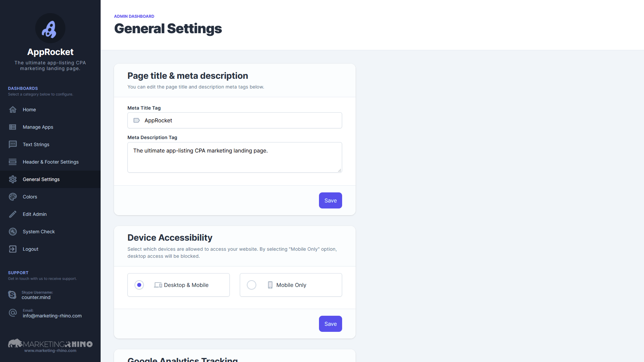Click the Edit Admin pencil icon
Screen dimensions: 644x362
pyautogui.click(x=13, y=214)
